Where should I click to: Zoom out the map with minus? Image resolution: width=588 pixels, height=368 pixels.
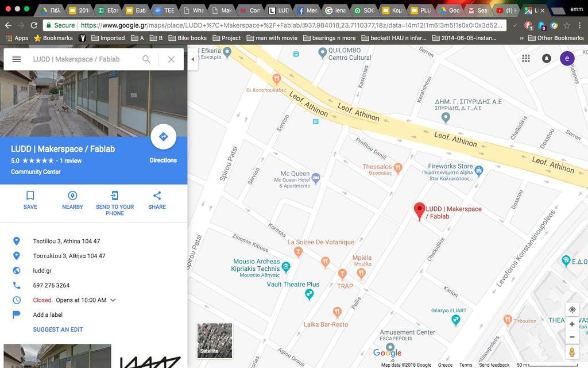pos(572,337)
